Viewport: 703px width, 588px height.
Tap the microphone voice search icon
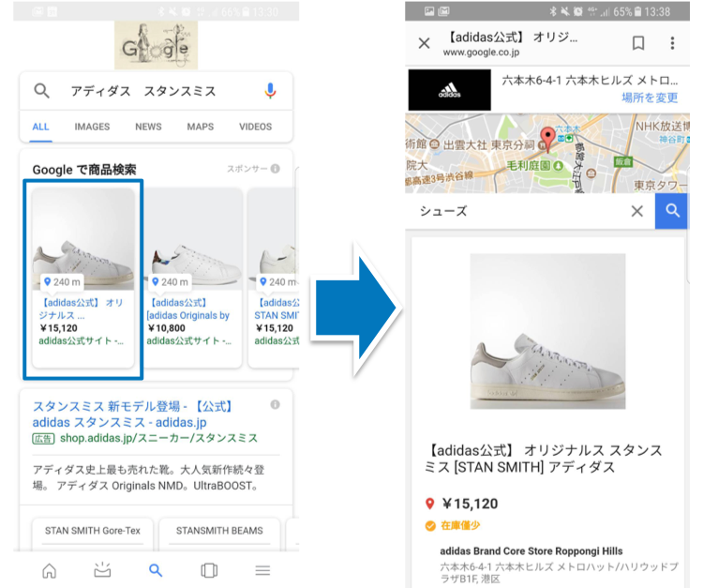click(270, 91)
